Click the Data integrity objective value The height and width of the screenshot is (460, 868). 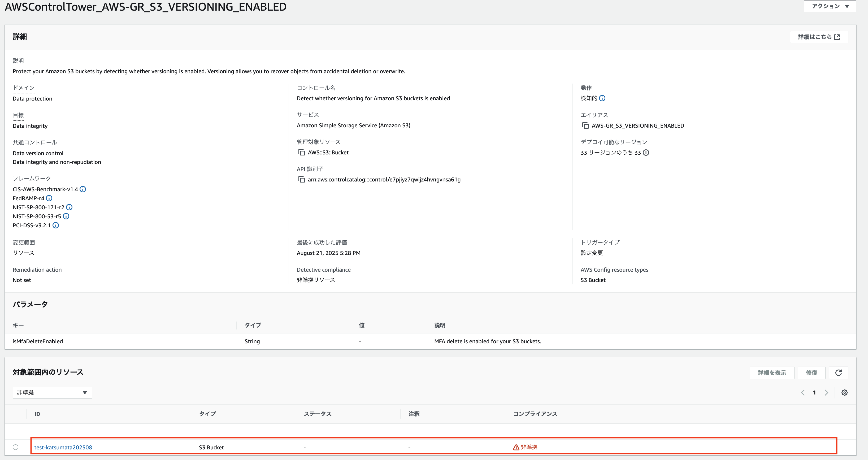coord(30,126)
